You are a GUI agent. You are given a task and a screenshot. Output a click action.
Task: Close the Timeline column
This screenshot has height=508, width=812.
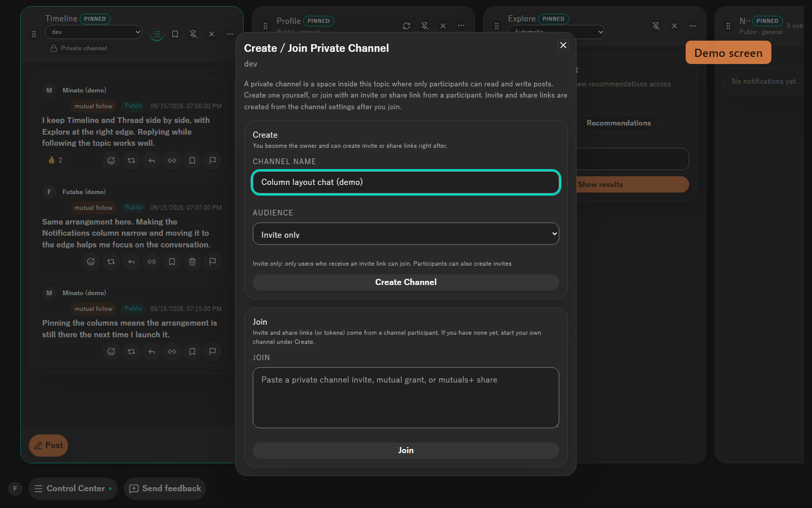[x=212, y=34]
